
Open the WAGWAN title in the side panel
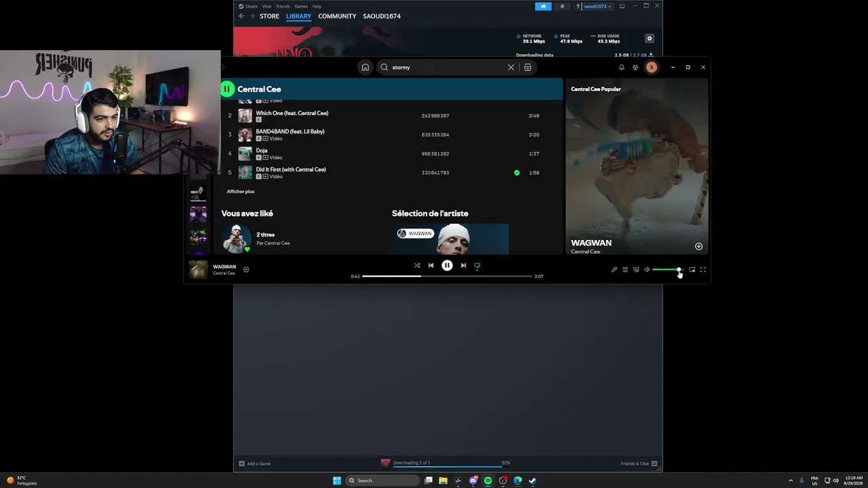[x=591, y=243]
